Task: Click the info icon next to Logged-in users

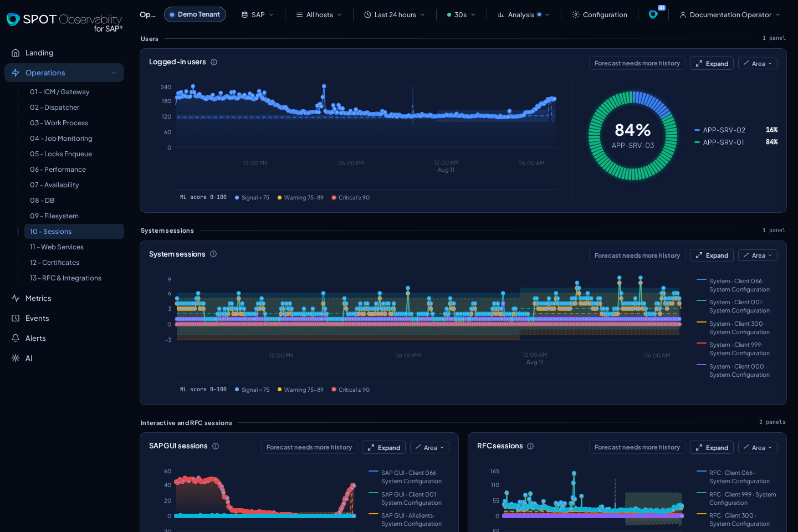Action: [x=214, y=62]
